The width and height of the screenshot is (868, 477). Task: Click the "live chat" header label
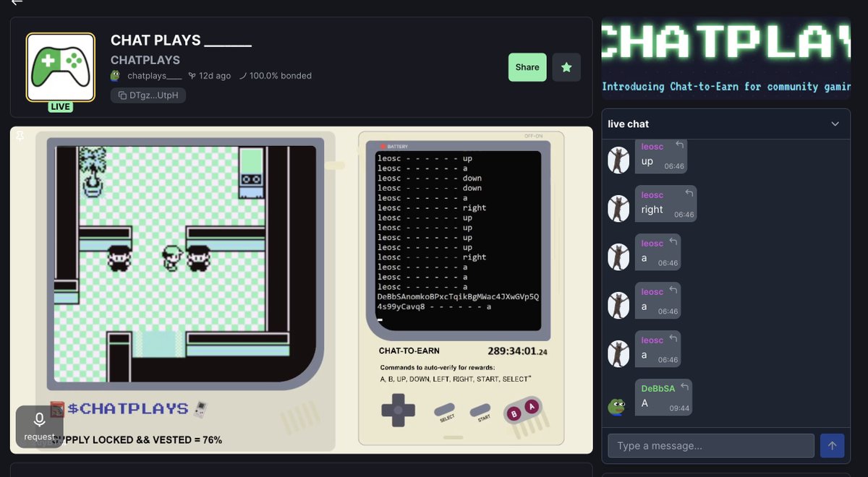[629, 124]
